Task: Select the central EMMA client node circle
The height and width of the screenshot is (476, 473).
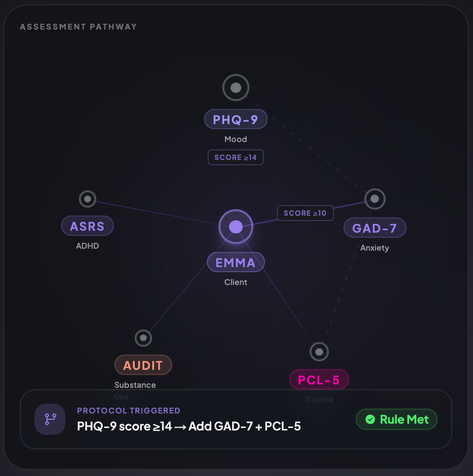Action: click(x=236, y=227)
